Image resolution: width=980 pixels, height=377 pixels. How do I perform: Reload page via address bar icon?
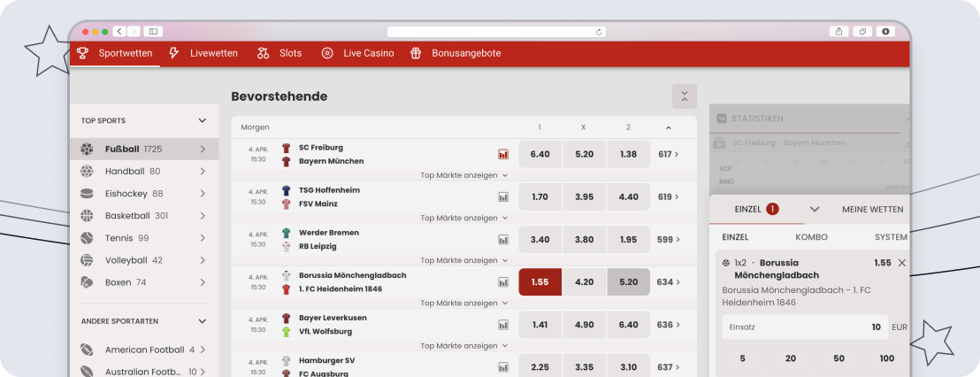[599, 32]
